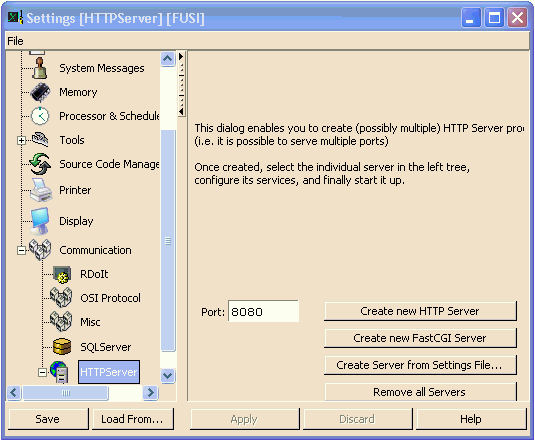Click the Communication cubes icon
This screenshot has height=440, width=535.
[40, 249]
